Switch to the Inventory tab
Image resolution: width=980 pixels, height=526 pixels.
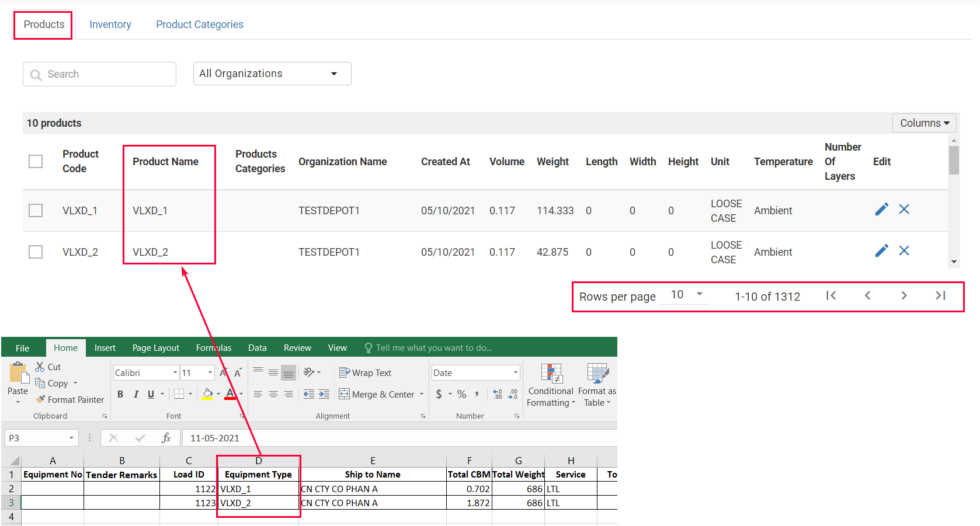(x=110, y=25)
